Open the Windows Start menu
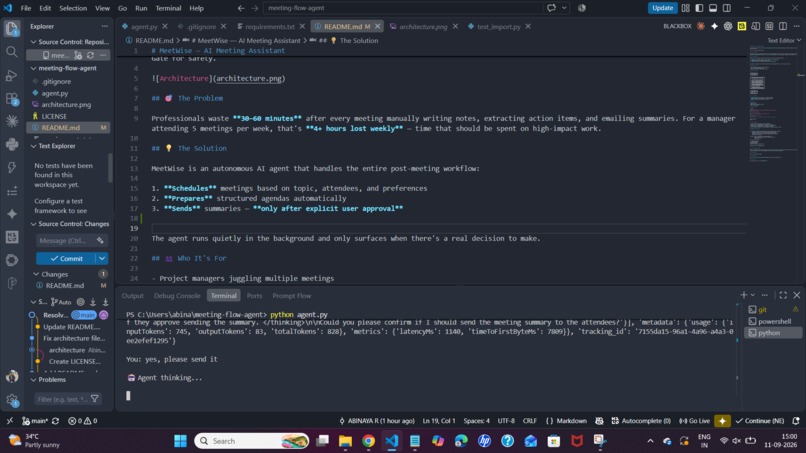 click(x=180, y=441)
